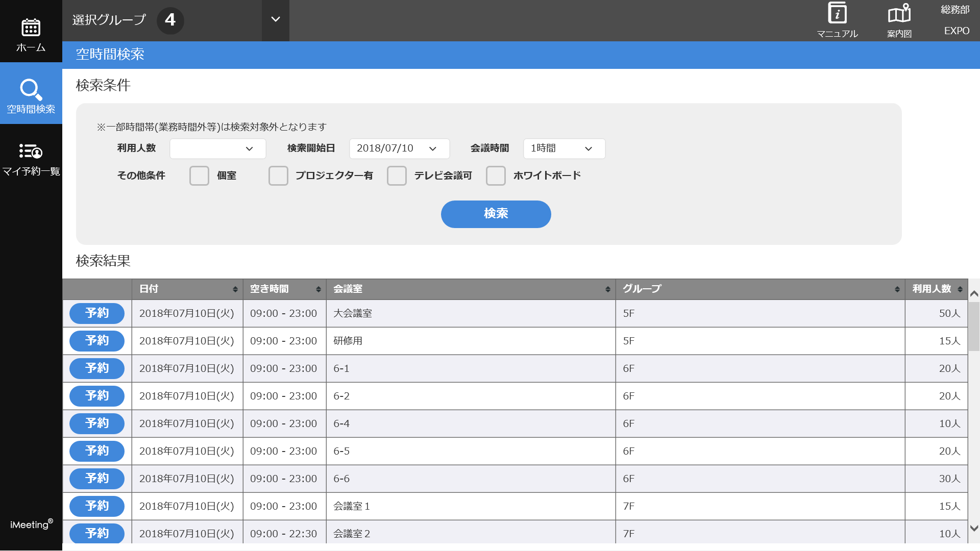This screenshot has height=551, width=980.
Task: Click sort arrows on 日付 column
Action: (x=235, y=289)
